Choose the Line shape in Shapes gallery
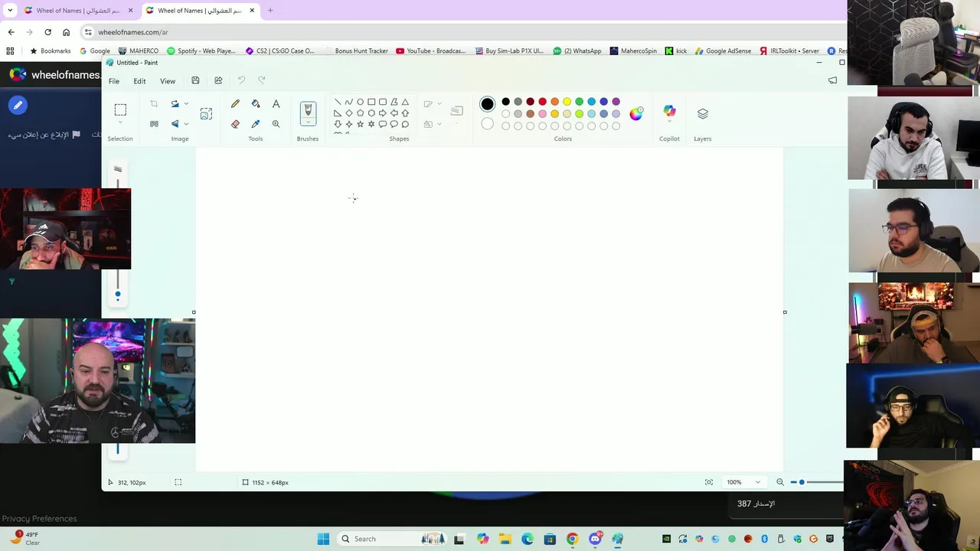Viewport: 980px width, 551px height. pos(338,102)
